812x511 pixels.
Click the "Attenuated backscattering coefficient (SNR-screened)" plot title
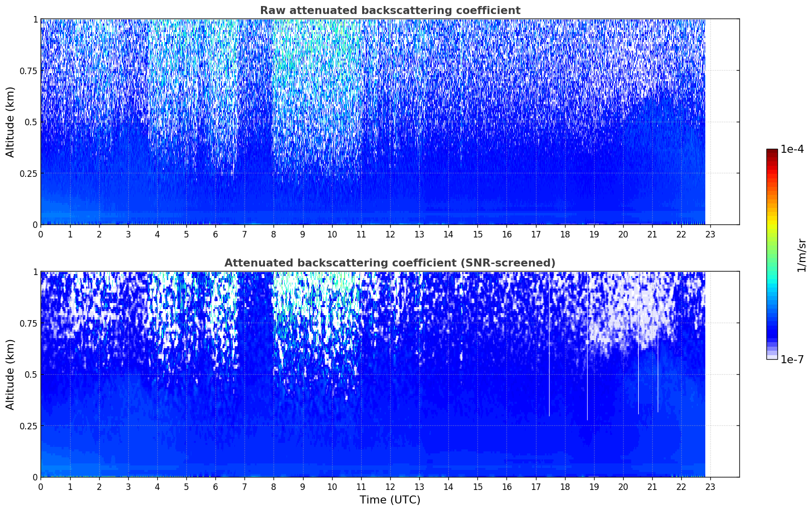coord(390,263)
